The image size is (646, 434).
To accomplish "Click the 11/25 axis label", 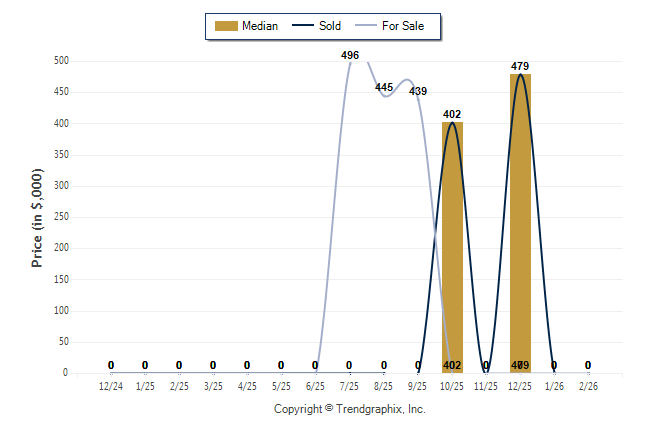I will coord(486,385).
